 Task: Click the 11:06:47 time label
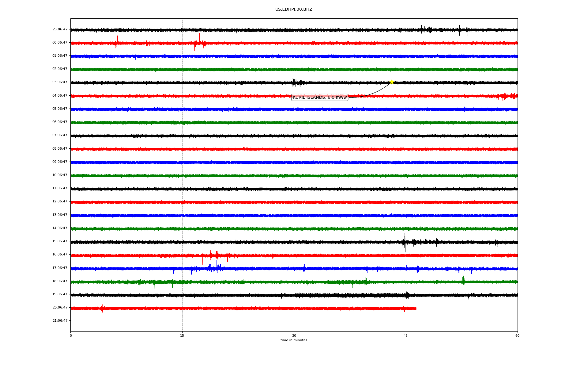60,188
